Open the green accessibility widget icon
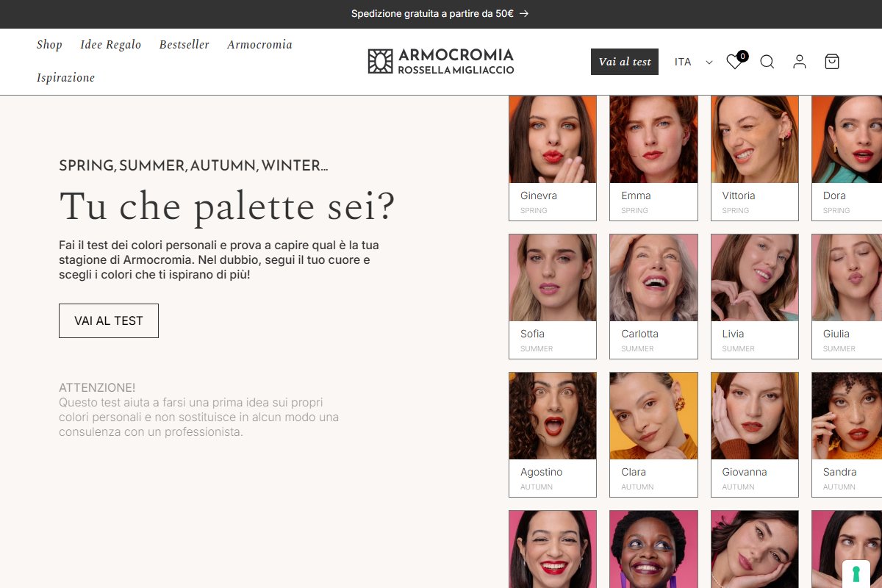The image size is (882, 588). pyautogui.click(x=856, y=575)
